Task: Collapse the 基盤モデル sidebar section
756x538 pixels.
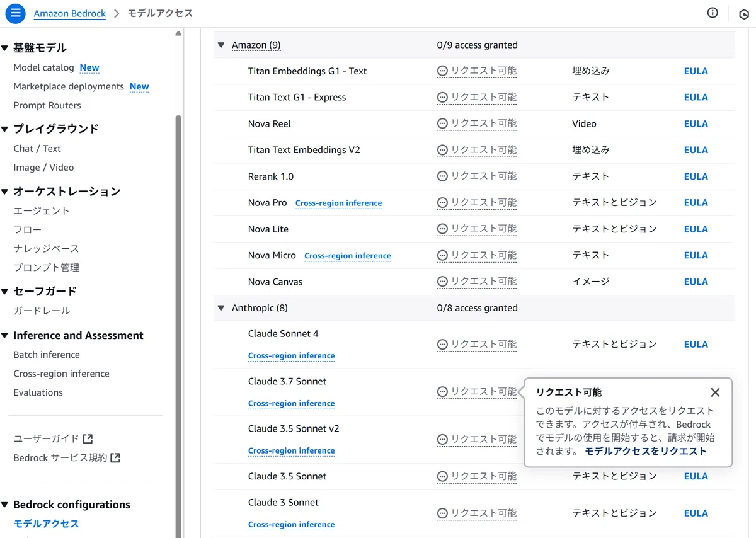Action: pos(4,48)
